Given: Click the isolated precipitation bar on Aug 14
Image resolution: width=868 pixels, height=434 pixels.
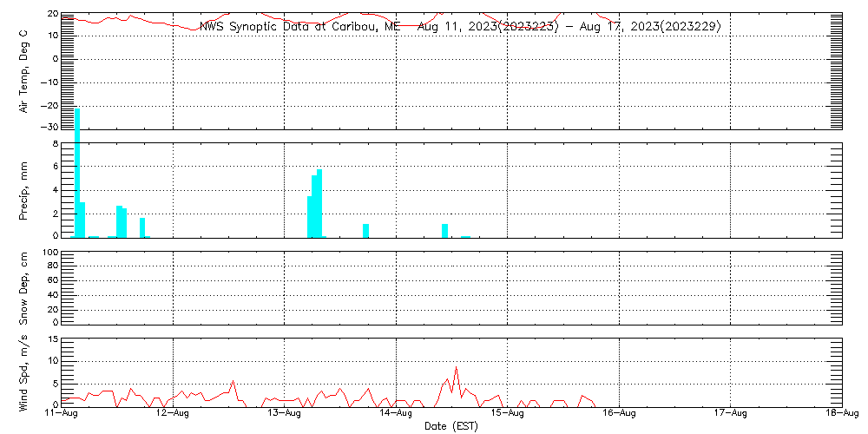Looking at the screenshot, I should pos(444,230).
